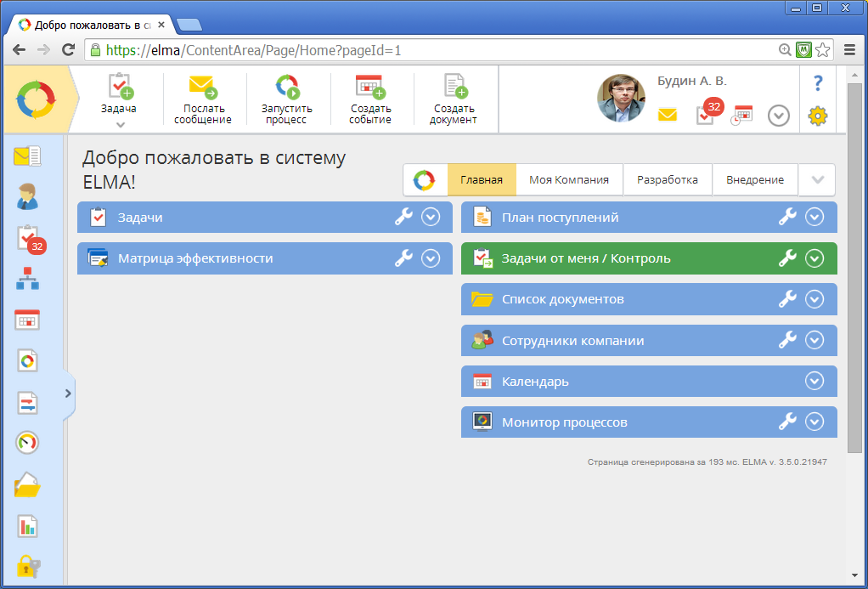
Task: Open a new browser tab
Action: pyautogui.click(x=189, y=25)
